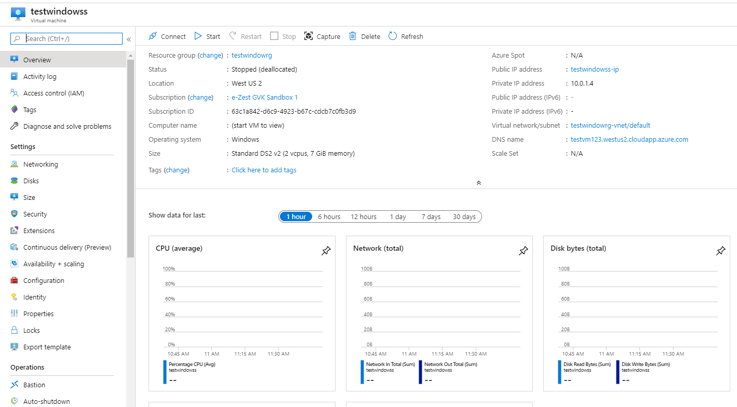Delete the virtual machine
This screenshot has width=737, height=407.
[x=364, y=36]
